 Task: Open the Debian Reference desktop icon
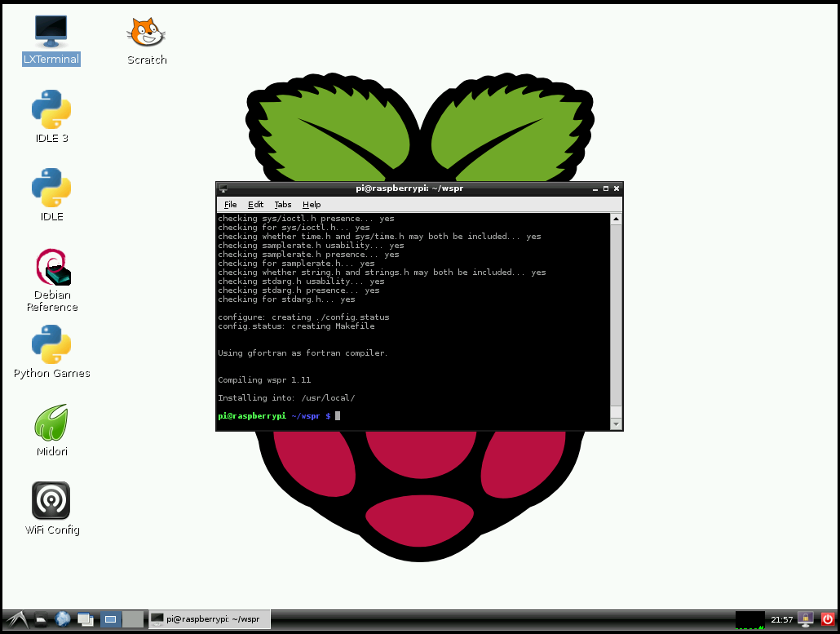point(52,280)
